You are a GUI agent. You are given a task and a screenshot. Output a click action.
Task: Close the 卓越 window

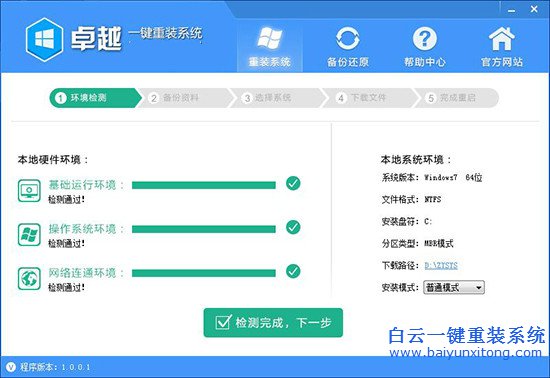(x=534, y=9)
